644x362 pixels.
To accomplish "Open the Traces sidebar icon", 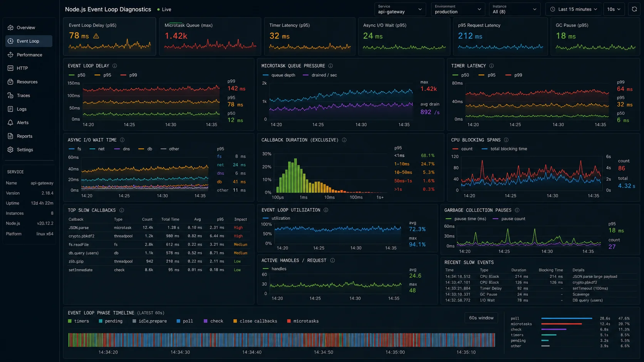I will pyautogui.click(x=10, y=95).
